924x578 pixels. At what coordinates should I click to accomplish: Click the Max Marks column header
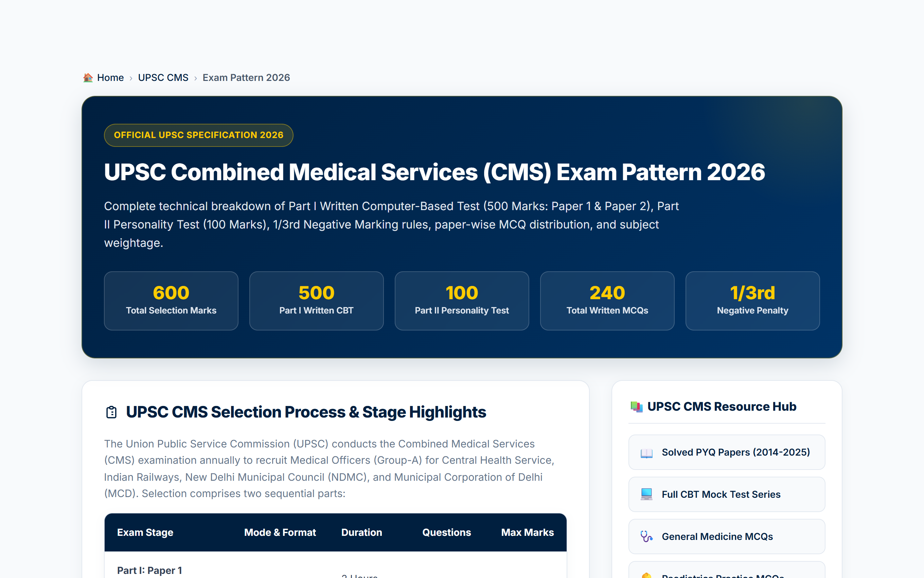coord(527,532)
